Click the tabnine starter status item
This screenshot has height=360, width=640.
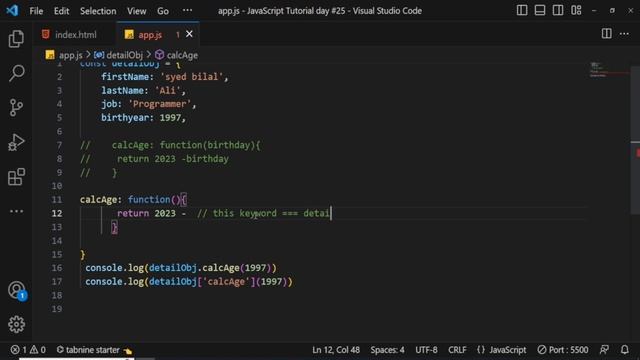[x=93, y=350]
